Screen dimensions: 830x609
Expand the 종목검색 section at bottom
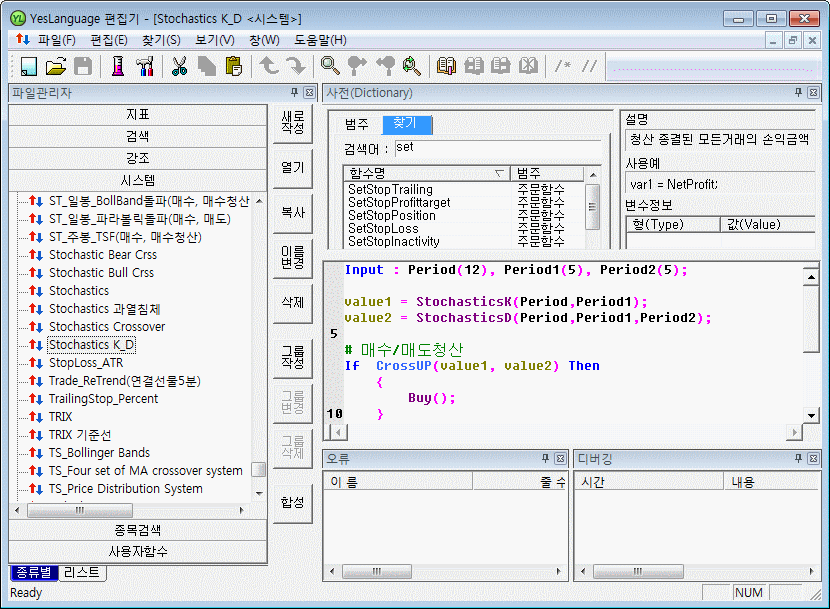tap(138, 530)
